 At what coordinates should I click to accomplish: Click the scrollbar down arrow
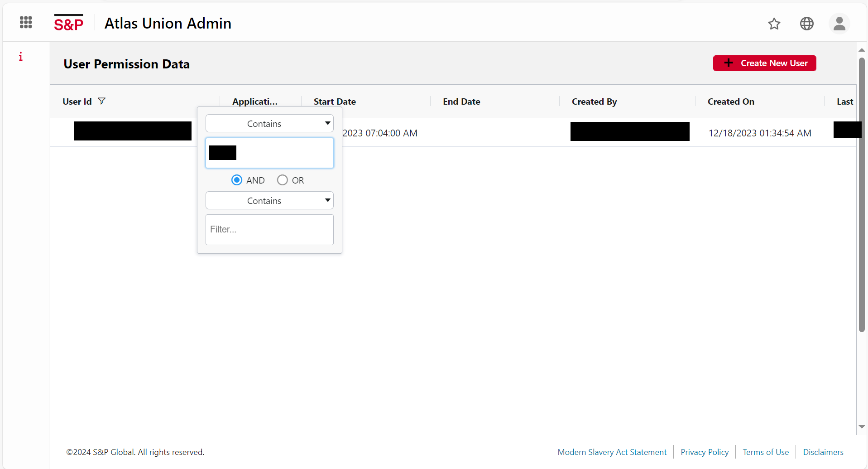point(862,427)
